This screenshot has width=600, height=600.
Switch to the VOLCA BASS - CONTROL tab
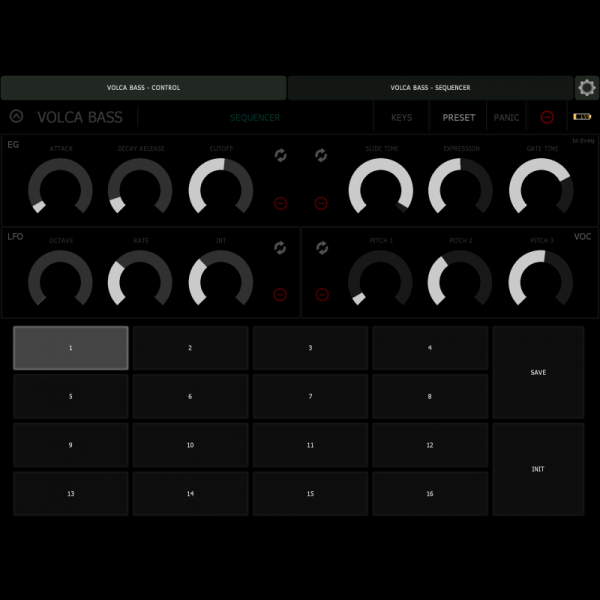click(x=143, y=88)
